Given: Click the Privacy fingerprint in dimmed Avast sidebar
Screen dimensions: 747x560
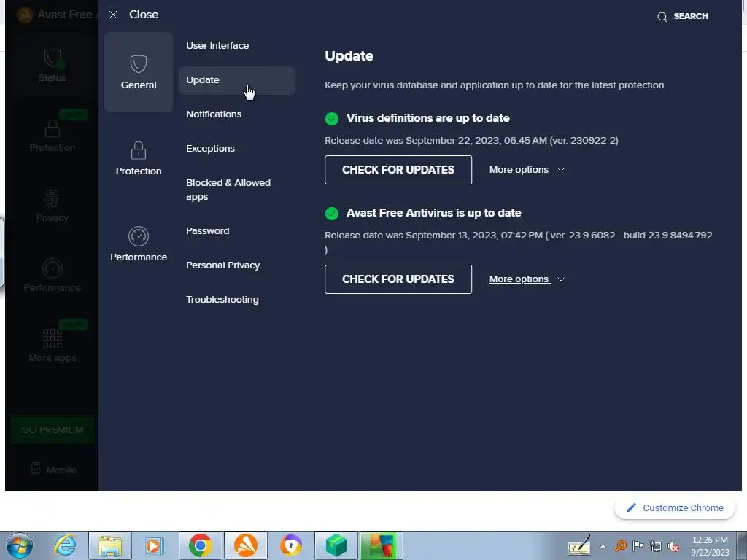Looking at the screenshot, I should (x=53, y=206).
